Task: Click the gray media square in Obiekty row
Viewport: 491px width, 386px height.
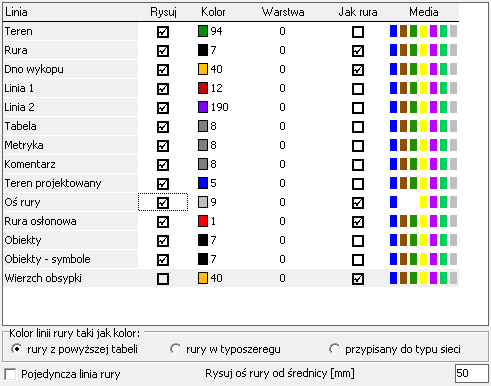Action: pos(453,240)
